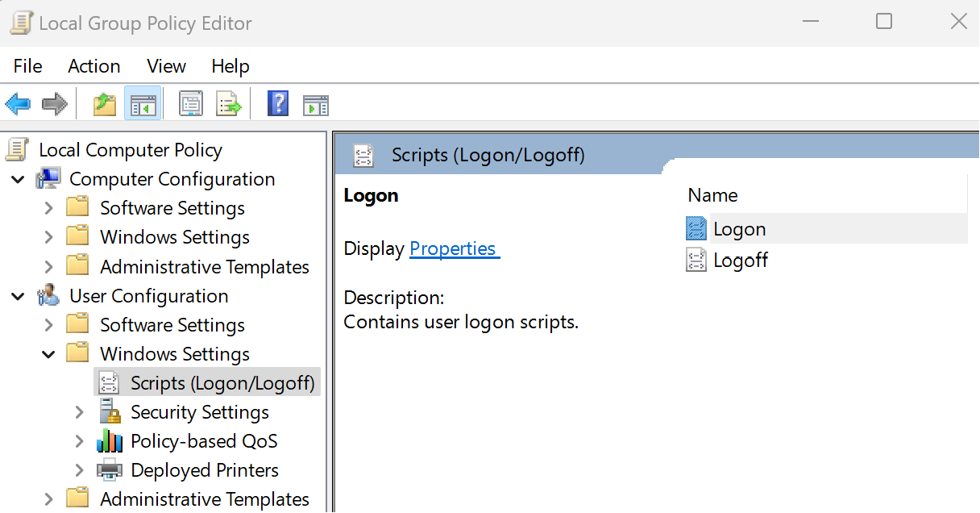The width and height of the screenshot is (980, 513).
Task: Select the Logoff script item
Action: pyautogui.click(x=728, y=260)
